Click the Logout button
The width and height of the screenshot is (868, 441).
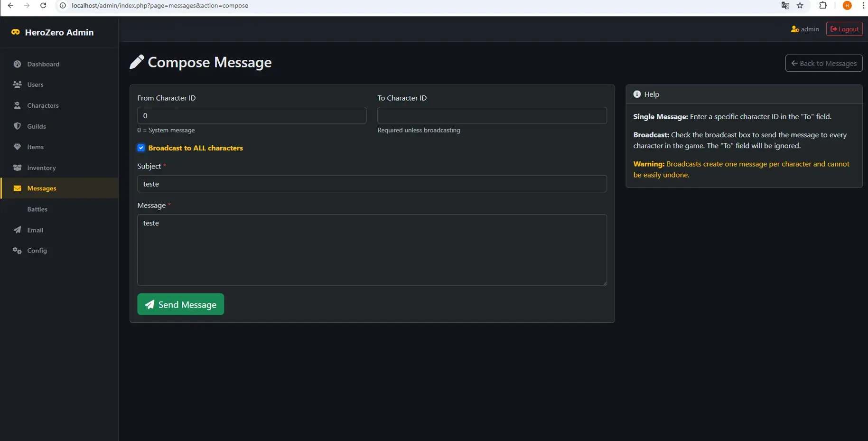coord(844,29)
